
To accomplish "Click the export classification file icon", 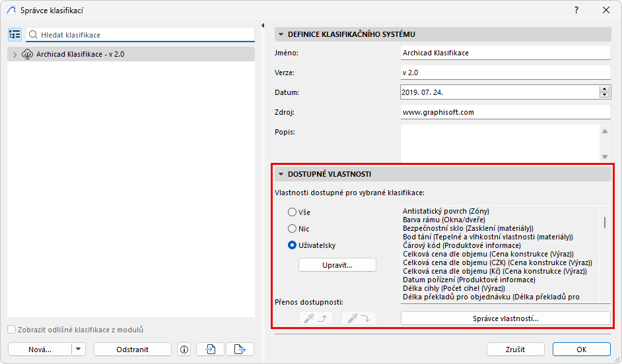I will tap(240, 349).
